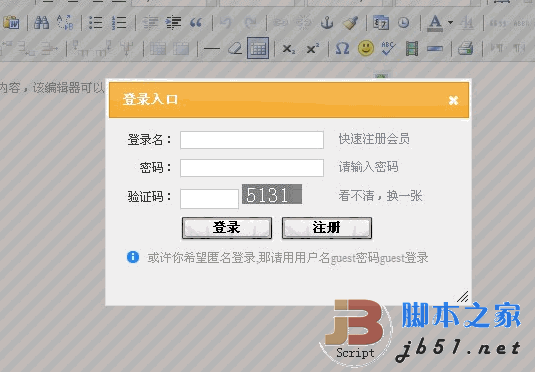Click the undo arrow in the toolbar
535x372 pixels.
[225, 23]
